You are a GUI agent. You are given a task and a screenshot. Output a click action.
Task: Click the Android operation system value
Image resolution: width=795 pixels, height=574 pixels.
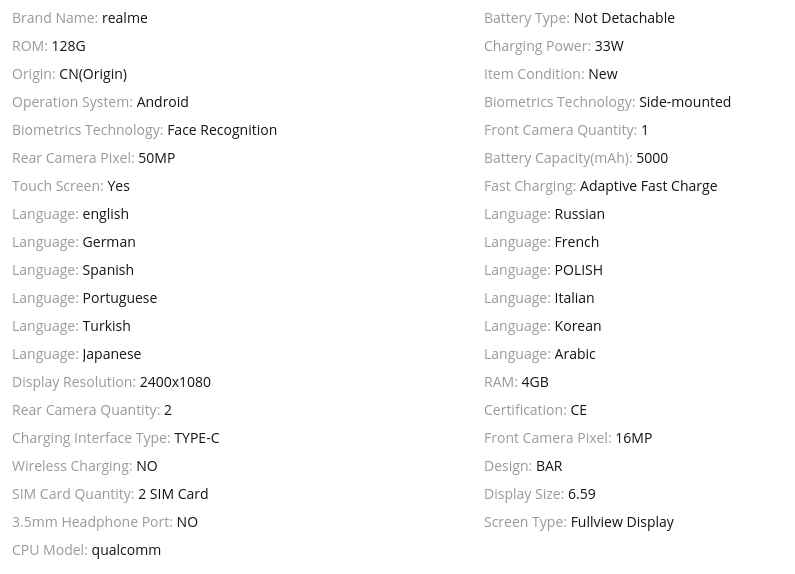[162, 102]
